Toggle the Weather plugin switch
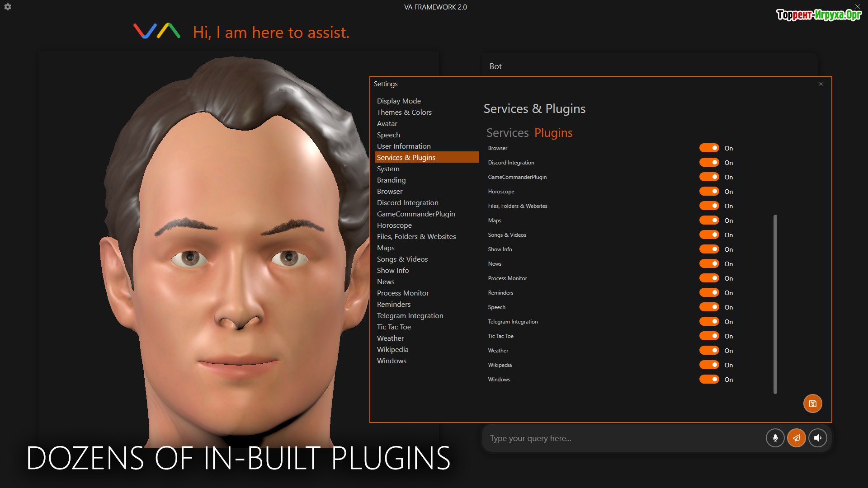The height and width of the screenshot is (488, 868). tap(709, 351)
